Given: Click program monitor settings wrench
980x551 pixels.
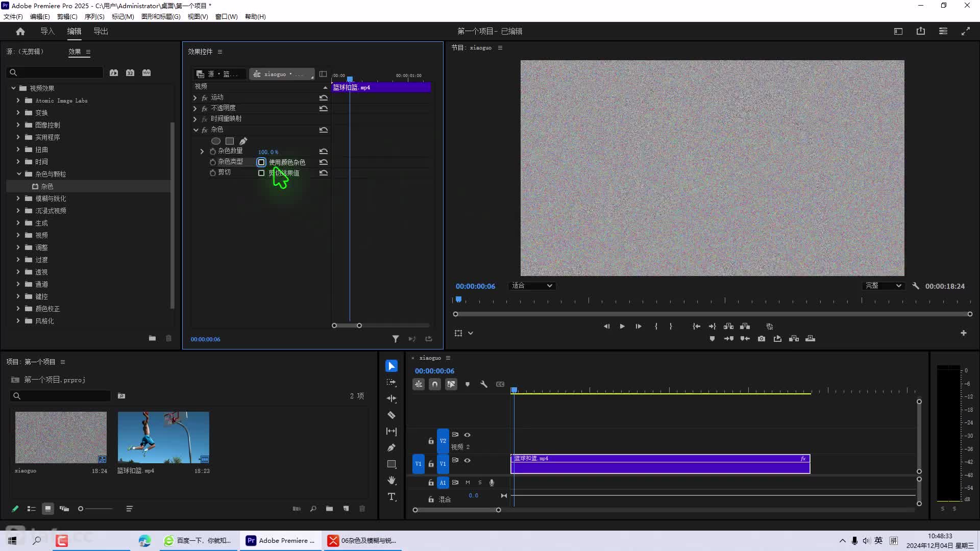Looking at the screenshot, I should click(x=915, y=286).
